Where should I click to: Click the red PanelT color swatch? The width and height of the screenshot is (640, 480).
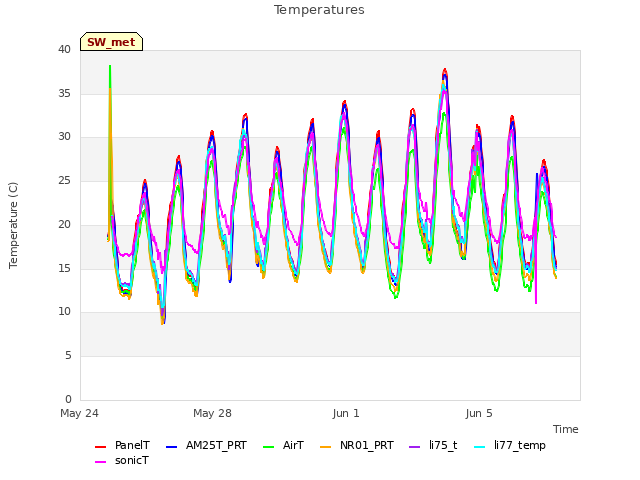point(100,447)
